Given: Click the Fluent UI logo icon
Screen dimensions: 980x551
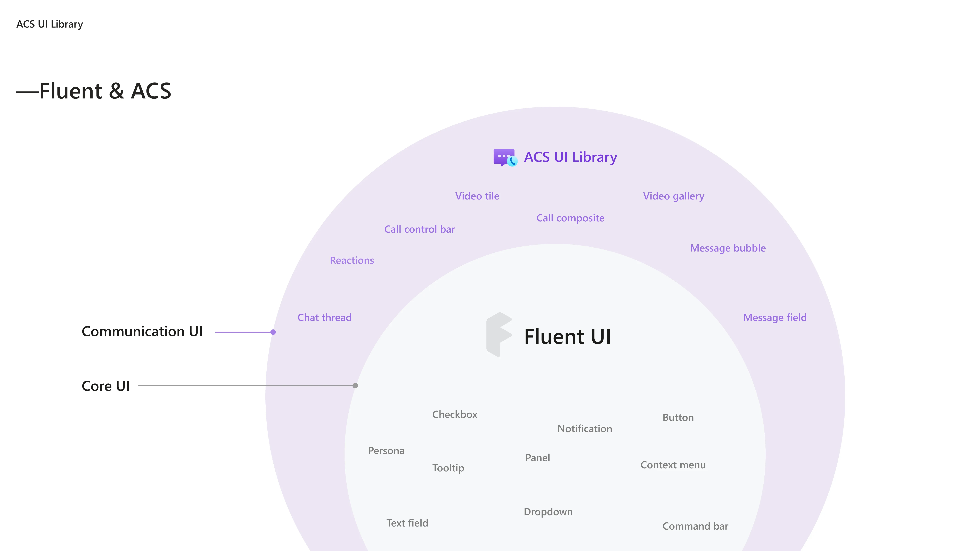Looking at the screenshot, I should tap(499, 335).
